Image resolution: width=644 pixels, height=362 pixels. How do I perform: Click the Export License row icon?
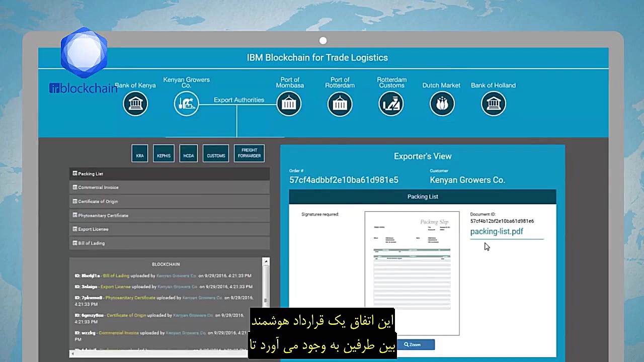click(75, 229)
